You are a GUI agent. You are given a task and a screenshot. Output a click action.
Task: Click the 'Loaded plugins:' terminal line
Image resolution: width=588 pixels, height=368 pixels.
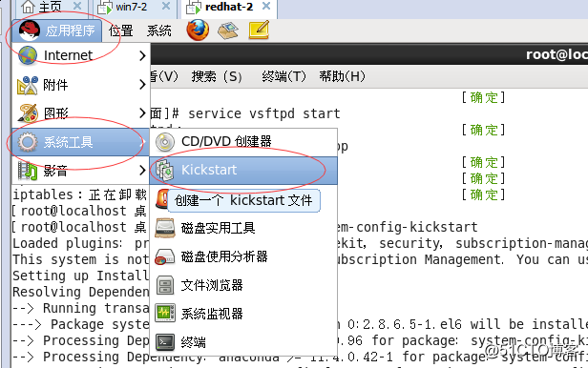tap(68, 243)
